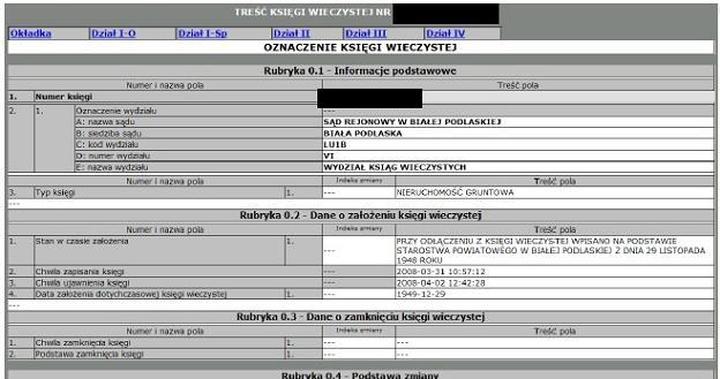Click timestamp 2008-03-31 10:57:12
720x379 pixels.
coord(441,272)
